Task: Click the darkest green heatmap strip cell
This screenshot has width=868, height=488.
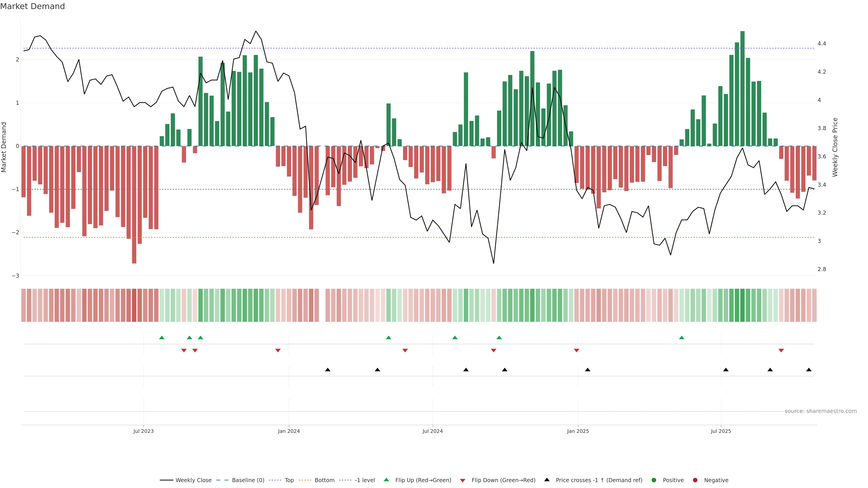Action: pos(742,305)
